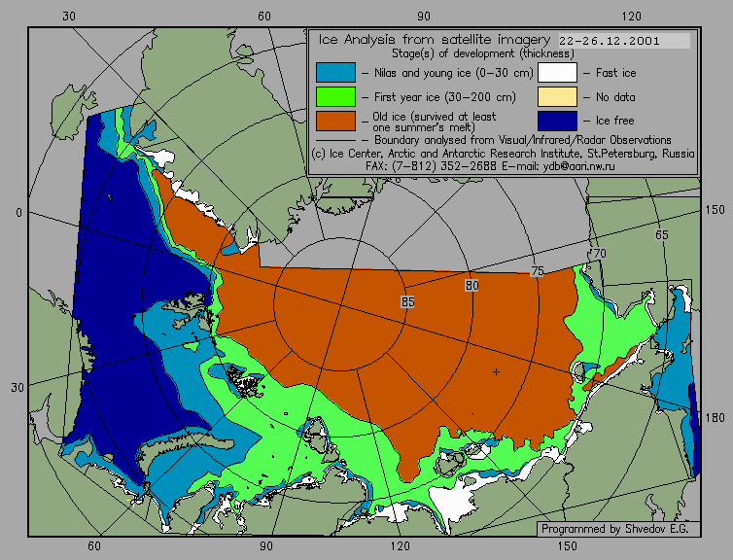The height and width of the screenshot is (560, 733).
Task: Click the white Fast ice legend swatch
Action: pyautogui.click(x=557, y=73)
